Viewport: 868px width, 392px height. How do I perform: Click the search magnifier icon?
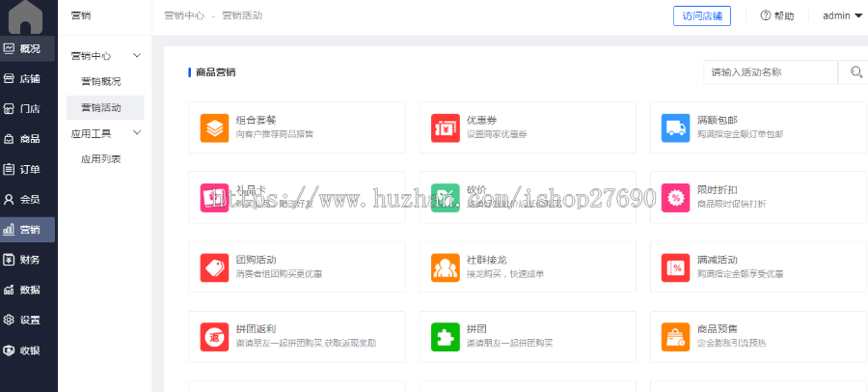click(x=855, y=72)
